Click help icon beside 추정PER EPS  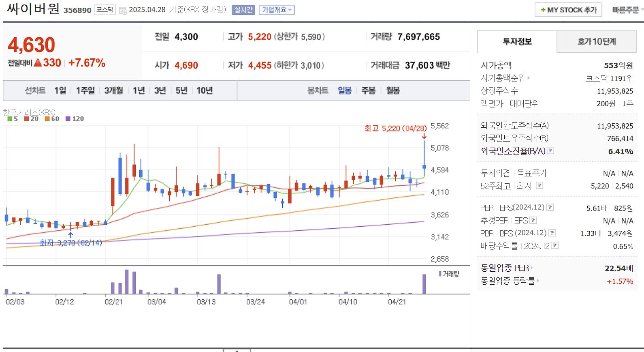533,220
